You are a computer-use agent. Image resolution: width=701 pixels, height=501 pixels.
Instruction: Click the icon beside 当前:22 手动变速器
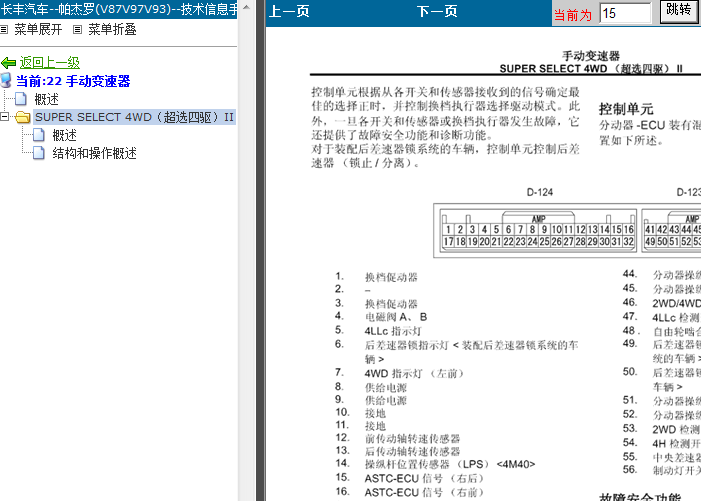coord(6,80)
